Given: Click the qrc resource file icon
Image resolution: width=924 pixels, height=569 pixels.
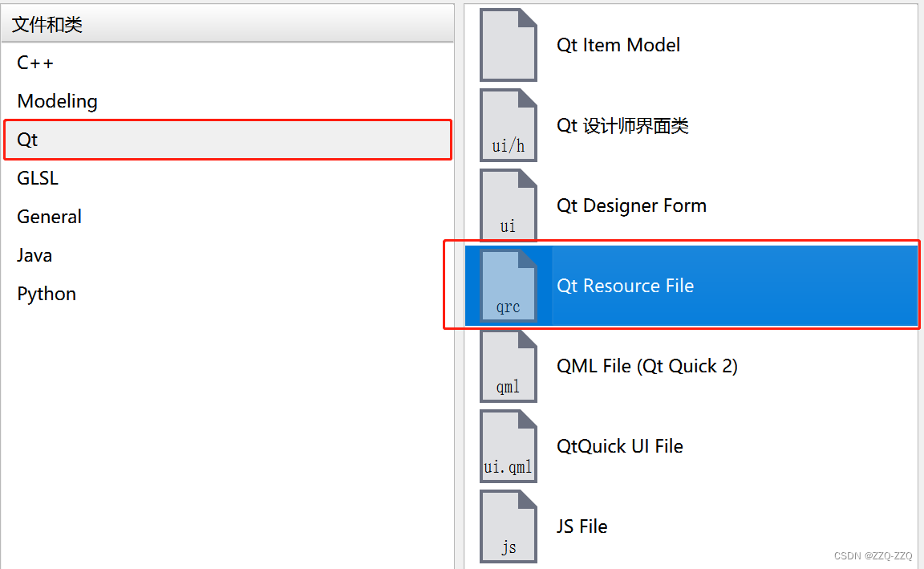Looking at the screenshot, I should (508, 286).
